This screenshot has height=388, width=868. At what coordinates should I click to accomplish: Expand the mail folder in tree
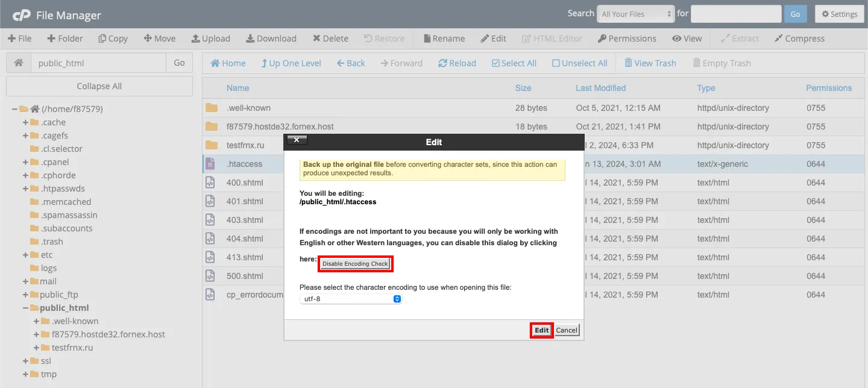click(26, 281)
